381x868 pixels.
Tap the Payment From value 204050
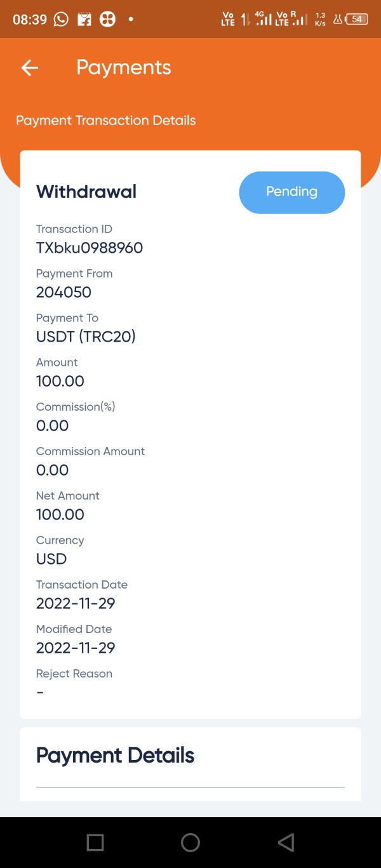click(63, 292)
